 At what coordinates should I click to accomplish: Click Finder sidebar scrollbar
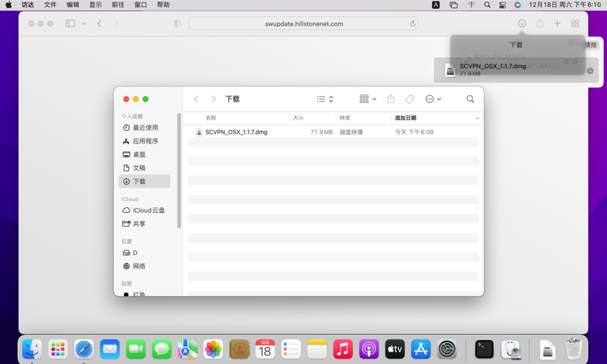[x=179, y=171]
